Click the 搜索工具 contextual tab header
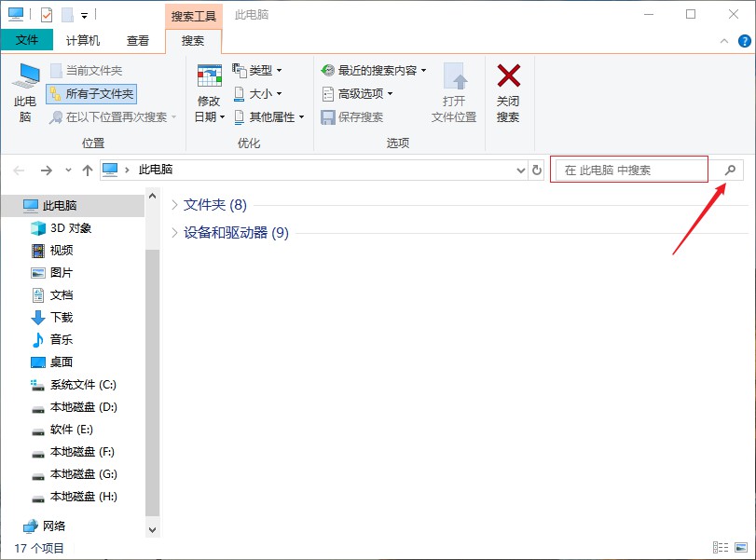Screen dimensions: 756x560 click(x=193, y=17)
